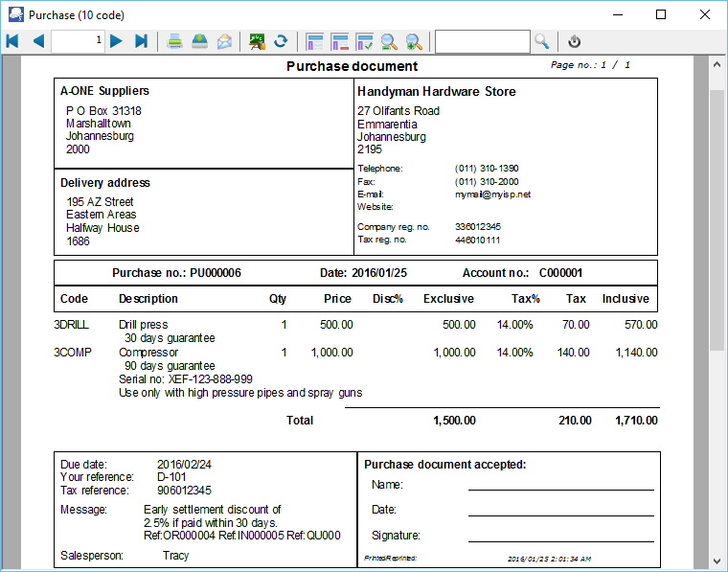Click the search text box
The image size is (728, 572).
482,41
